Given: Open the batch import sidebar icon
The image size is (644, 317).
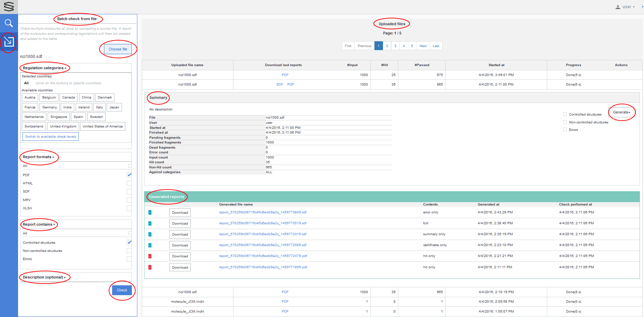Looking at the screenshot, I should click(9, 42).
